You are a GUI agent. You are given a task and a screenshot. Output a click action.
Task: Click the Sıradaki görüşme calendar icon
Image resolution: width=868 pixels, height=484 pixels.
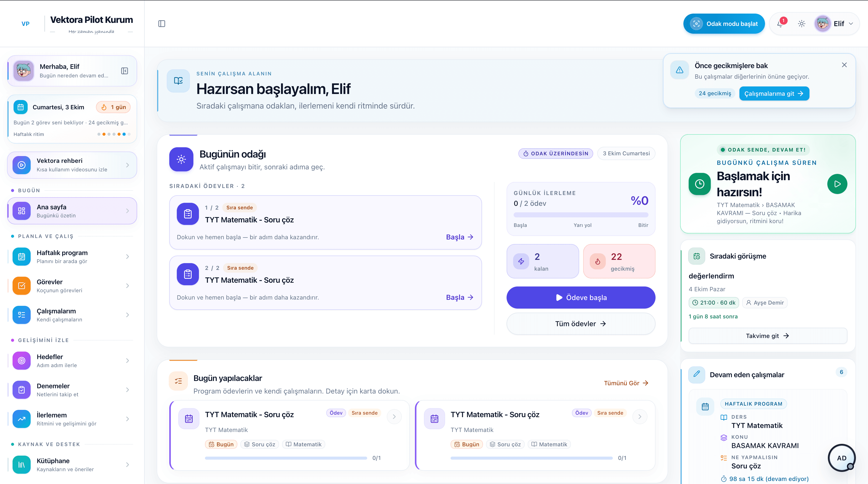point(697,256)
